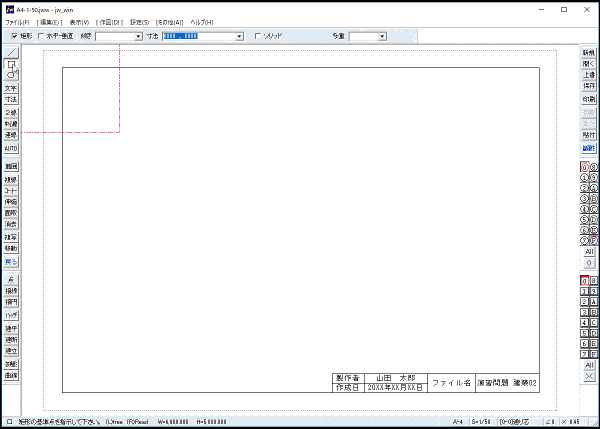Screen dimensions: 600x429
Task: Select the 移動 move tool
Action: pyautogui.click(x=11, y=248)
